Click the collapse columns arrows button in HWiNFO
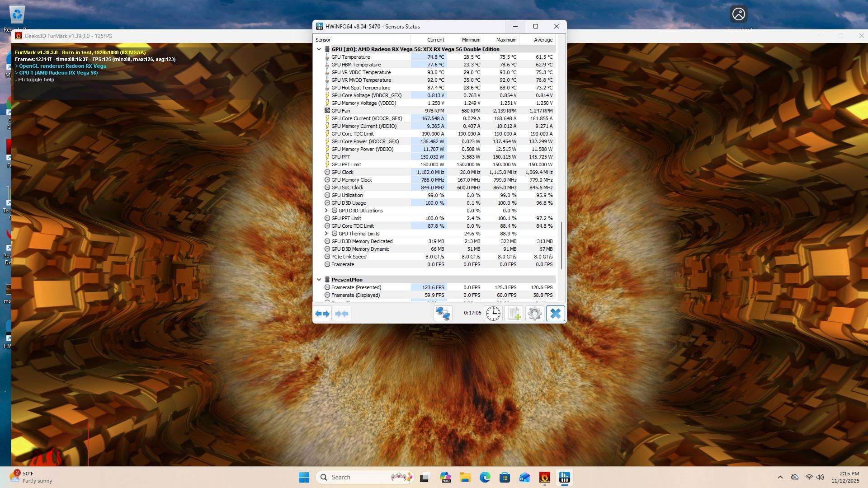868x488 pixels. click(x=342, y=314)
